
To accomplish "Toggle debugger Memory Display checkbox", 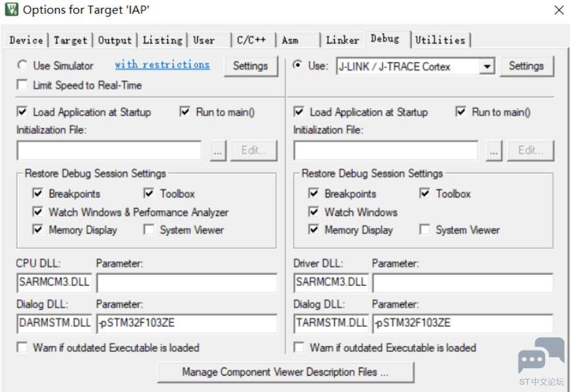I will click(314, 230).
